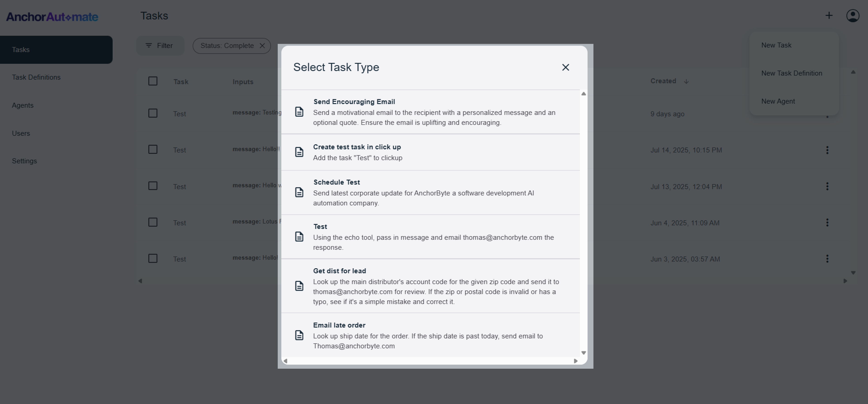Viewport: 868px width, 404px height.
Task: Click the document icon beside Schedule Test
Action: pyautogui.click(x=299, y=192)
